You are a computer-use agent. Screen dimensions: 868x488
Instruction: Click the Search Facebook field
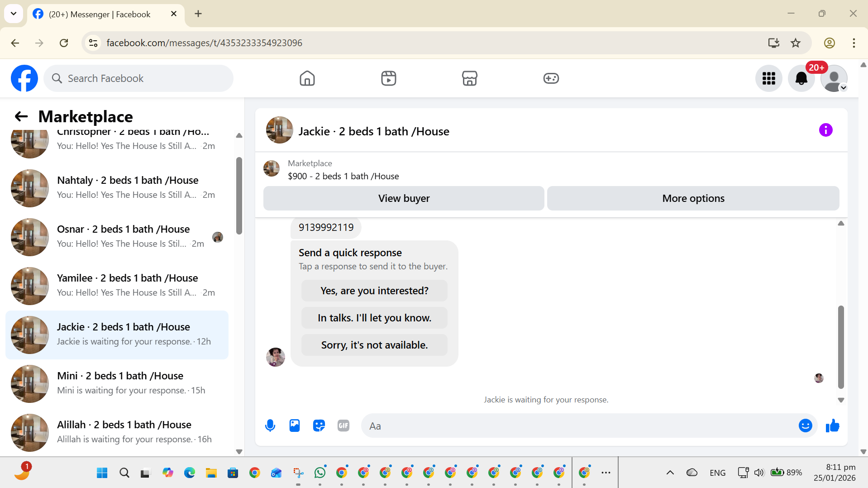138,78
